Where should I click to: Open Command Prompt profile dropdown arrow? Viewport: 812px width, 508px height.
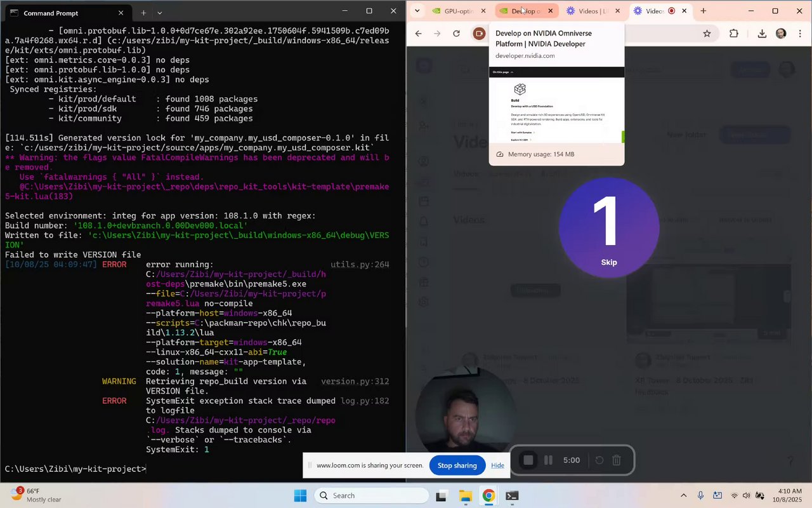[160, 13]
